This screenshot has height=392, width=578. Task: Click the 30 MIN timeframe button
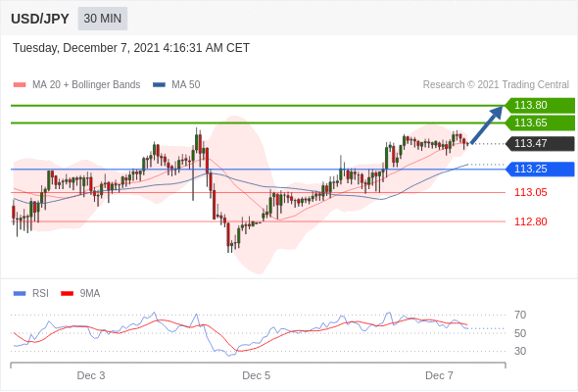click(103, 19)
